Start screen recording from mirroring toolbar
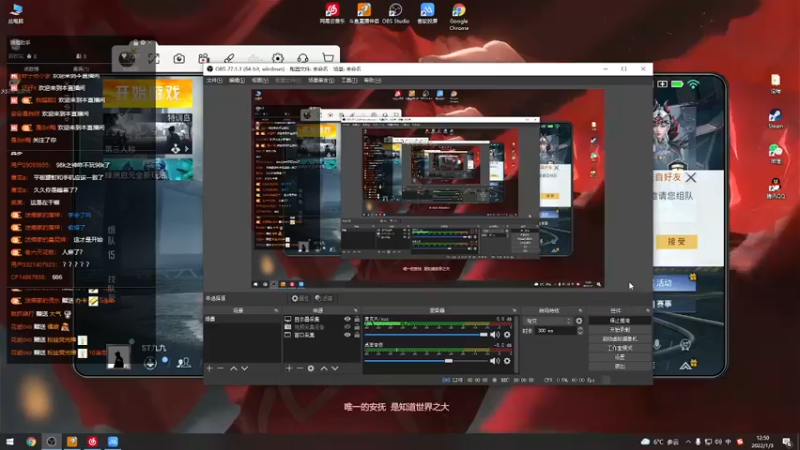The height and width of the screenshot is (450, 800). pyautogui.click(x=204, y=59)
